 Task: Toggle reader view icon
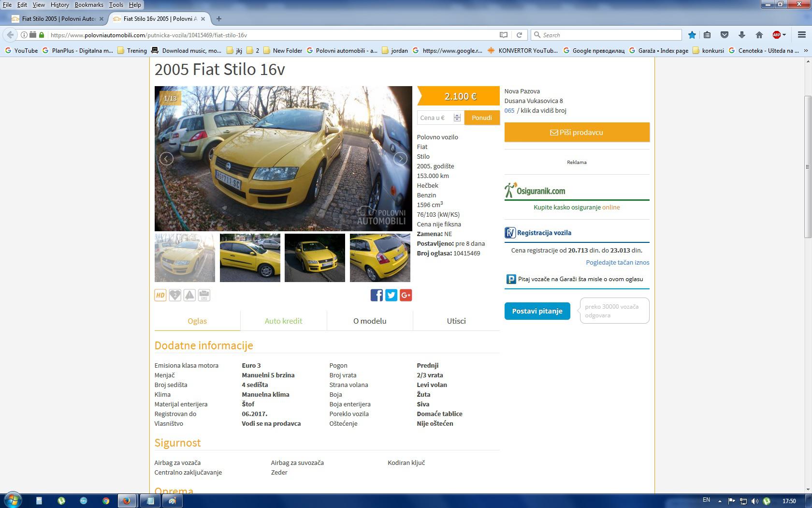[x=504, y=35]
